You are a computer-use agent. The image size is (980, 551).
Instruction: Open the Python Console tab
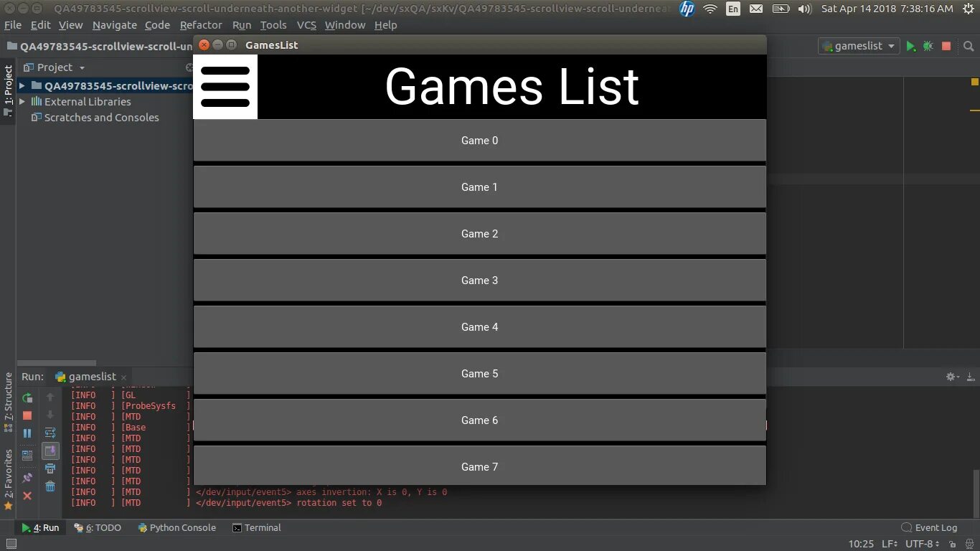point(176,528)
